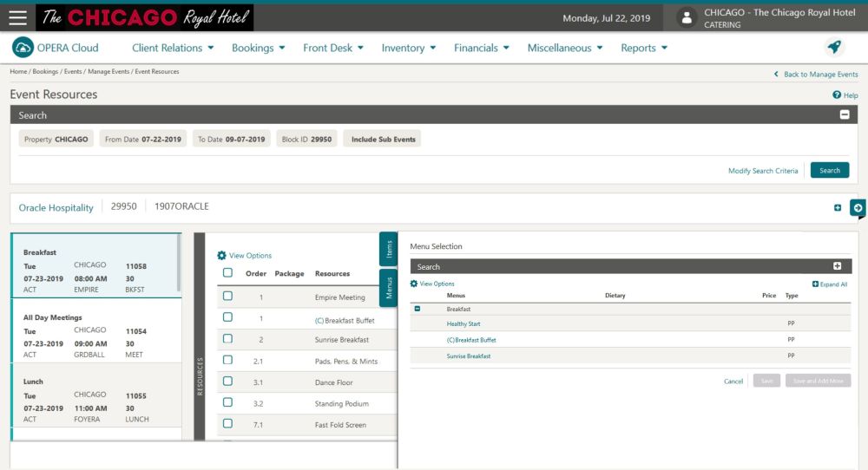
Task: Check the (C) Breakfast Buffet resource checkbox
Action: coord(227,317)
